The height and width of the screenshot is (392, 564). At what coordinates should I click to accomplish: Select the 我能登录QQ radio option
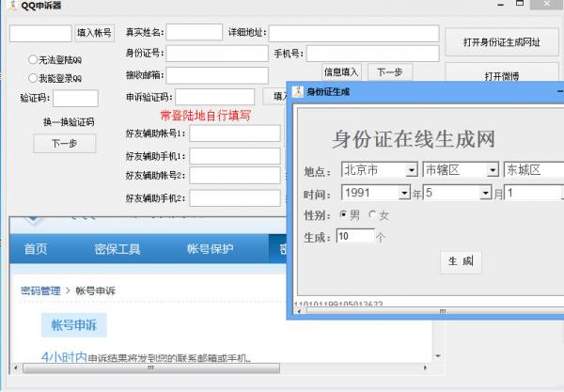coord(33,78)
